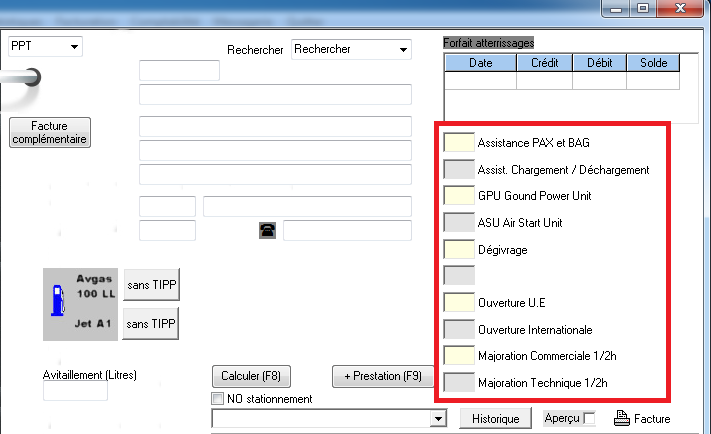The width and height of the screenshot is (711, 434).
Task: Click the Avitaillement (Litres) input field
Action: (75, 391)
